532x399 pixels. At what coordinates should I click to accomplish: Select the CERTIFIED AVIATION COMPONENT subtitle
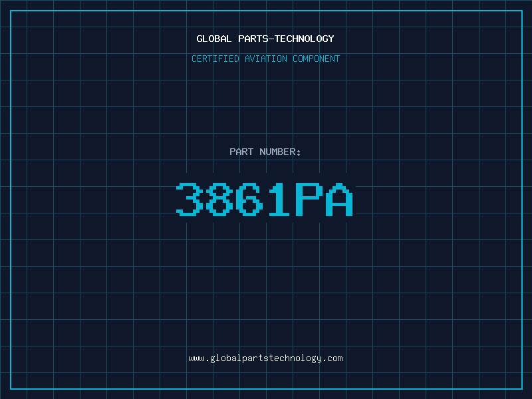265,59
